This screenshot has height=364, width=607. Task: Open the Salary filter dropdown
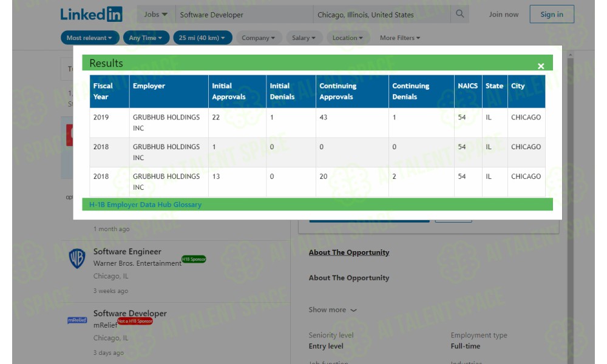303,38
